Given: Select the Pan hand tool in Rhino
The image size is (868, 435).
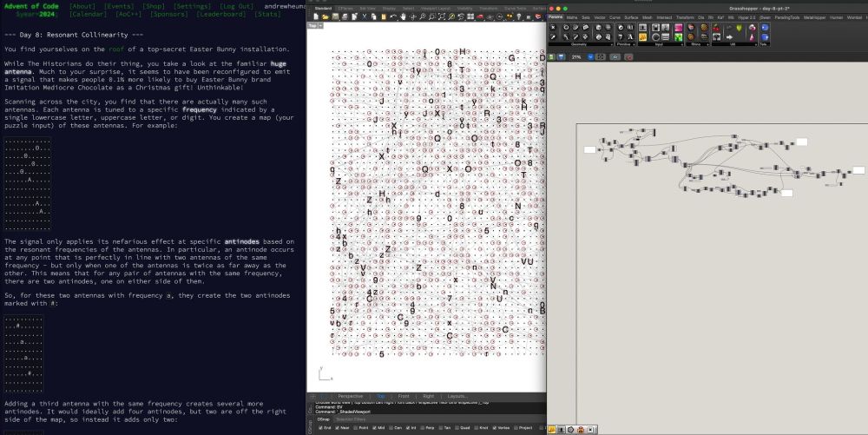Looking at the screenshot, I should click(x=403, y=17).
